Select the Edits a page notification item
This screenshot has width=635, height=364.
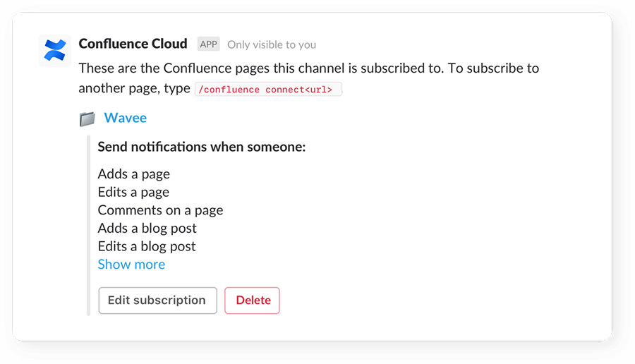pyautogui.click(x=133, y=193)
